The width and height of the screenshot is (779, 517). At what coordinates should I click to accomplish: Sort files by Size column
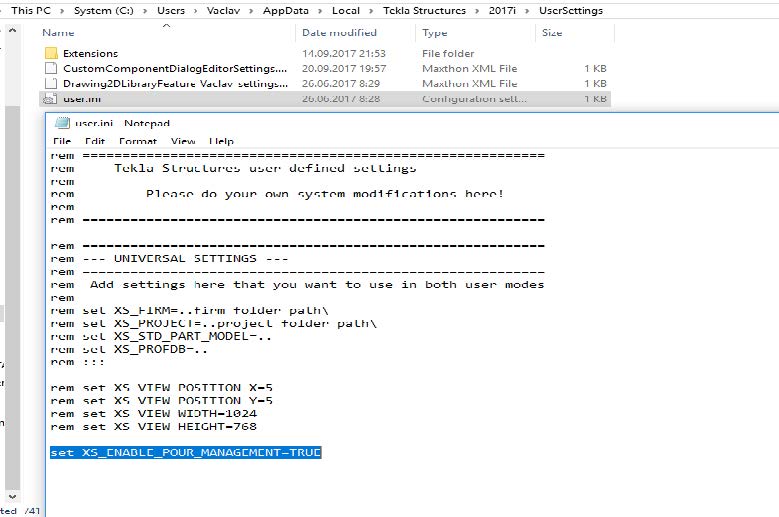(x=552, y=32)
